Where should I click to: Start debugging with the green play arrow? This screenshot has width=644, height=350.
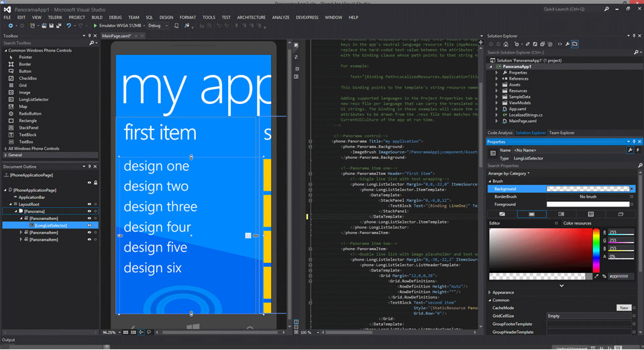[x=95, y=25]
